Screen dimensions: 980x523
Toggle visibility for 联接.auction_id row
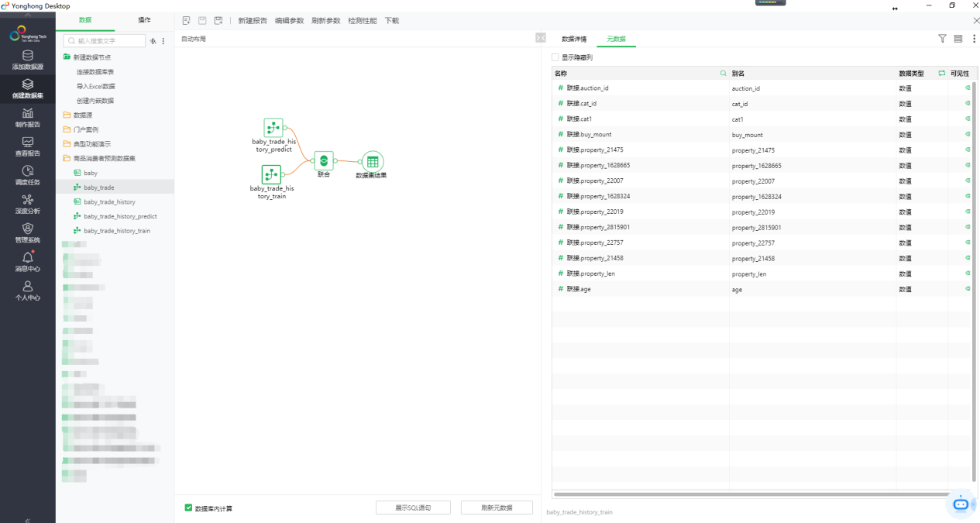coord(968,88)
